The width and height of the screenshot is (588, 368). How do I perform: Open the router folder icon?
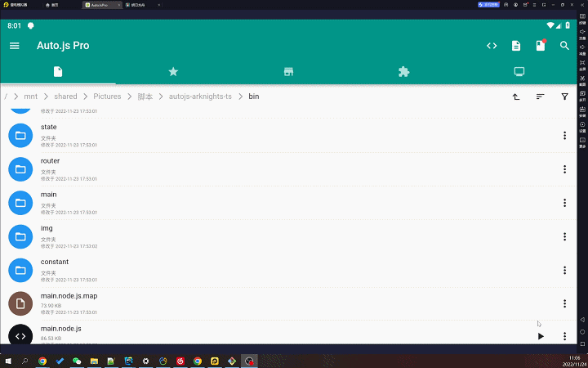[x=20, y=169]
